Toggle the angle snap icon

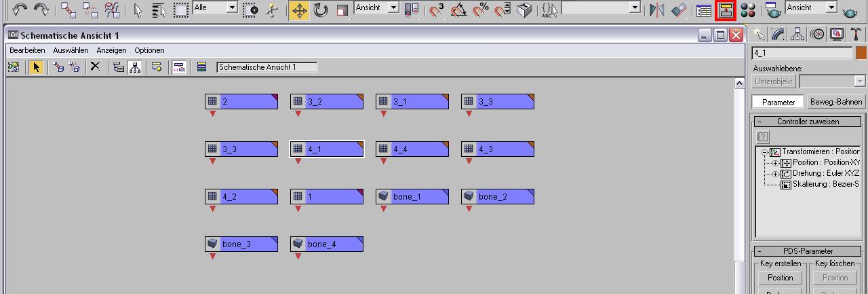tap(459, 10)
